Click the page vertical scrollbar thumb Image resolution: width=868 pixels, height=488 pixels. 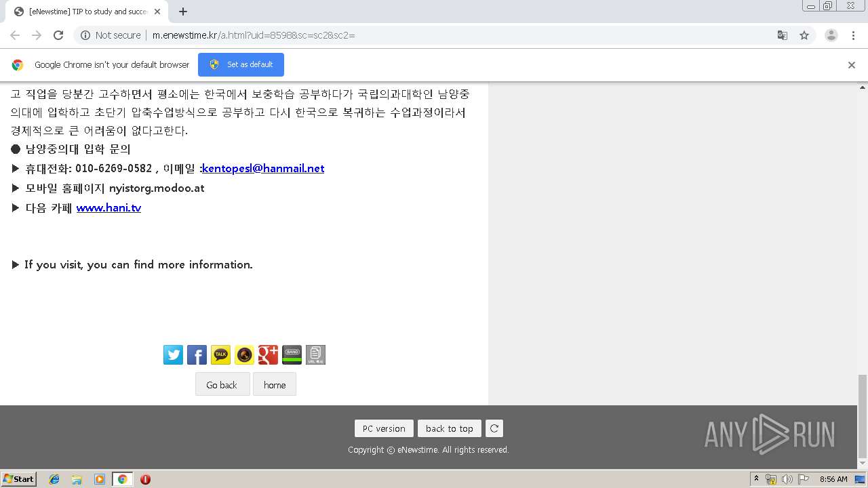point(863,415)
